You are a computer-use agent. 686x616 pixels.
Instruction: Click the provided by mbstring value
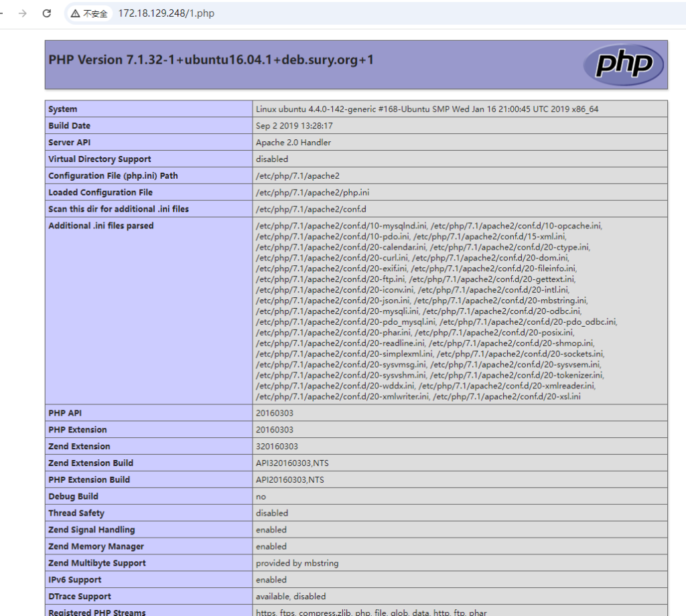tap(297, 562)
